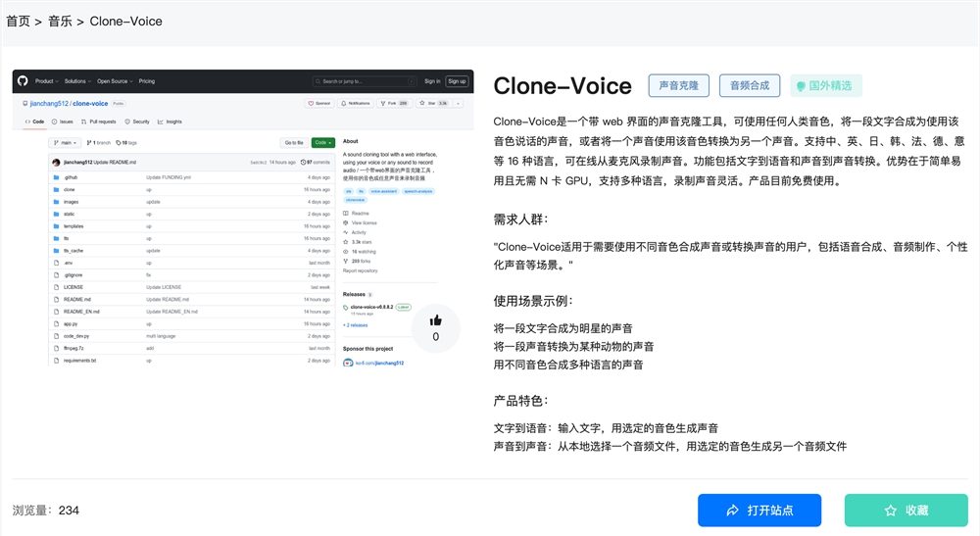This screenshot has width=980, height=536.
Task: Open the GitHub screenshot thumbnail
Action: (242, 218)
